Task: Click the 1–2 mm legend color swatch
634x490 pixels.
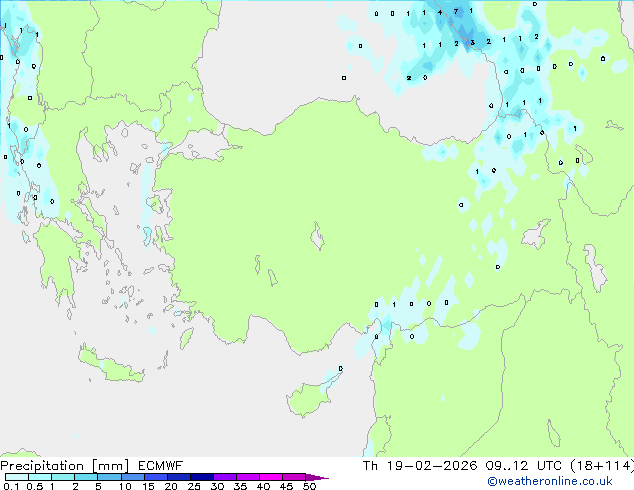Action: [63, 477]
